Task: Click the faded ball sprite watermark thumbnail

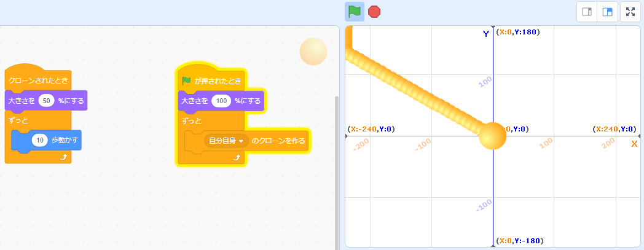Action: point(313,52)
